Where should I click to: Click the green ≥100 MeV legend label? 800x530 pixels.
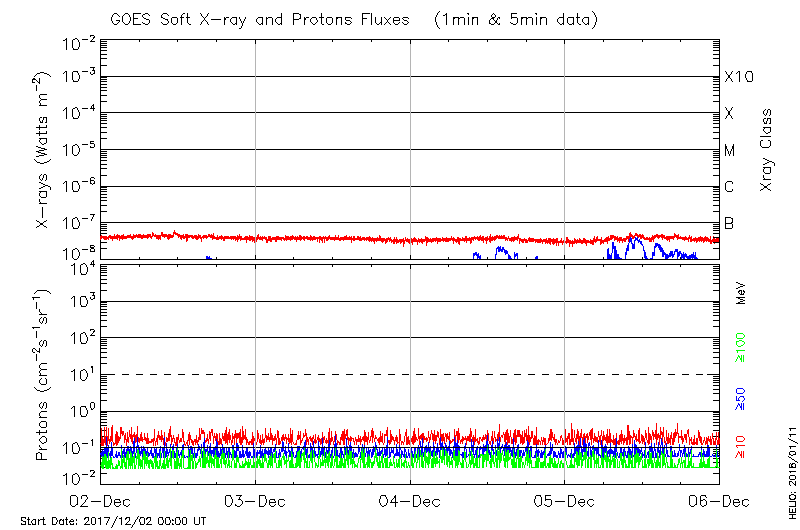[x=741, y=349]
